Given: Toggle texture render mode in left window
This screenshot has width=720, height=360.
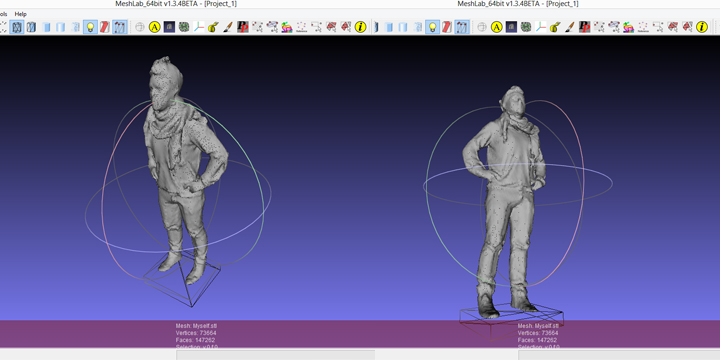Looking at the screenshot, I should tap(75, 27).
